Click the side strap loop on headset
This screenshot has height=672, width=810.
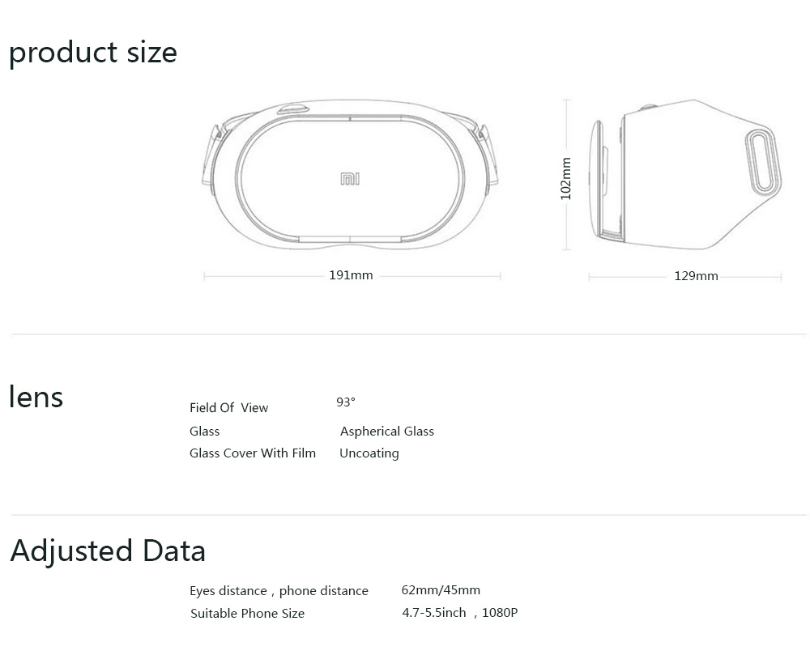(762, 162)
